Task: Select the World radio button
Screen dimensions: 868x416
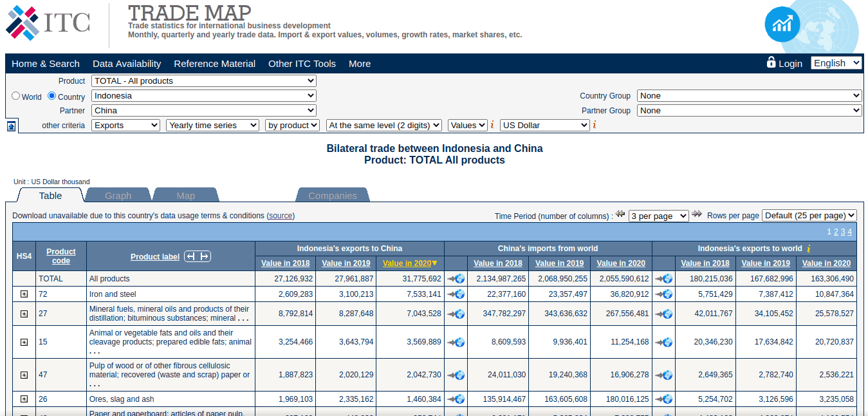Action: click(x=15, y=95)
